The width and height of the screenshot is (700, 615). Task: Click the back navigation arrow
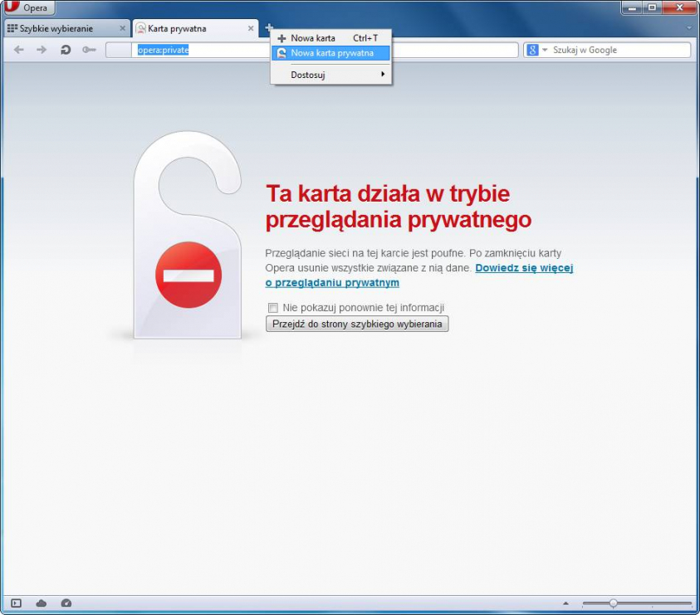point(19,50)
